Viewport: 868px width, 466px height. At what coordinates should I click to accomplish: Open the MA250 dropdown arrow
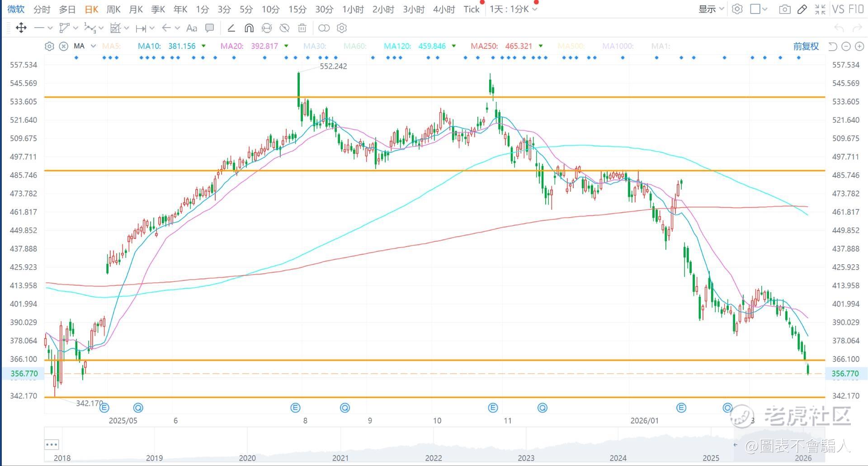(x=541, y=46)
